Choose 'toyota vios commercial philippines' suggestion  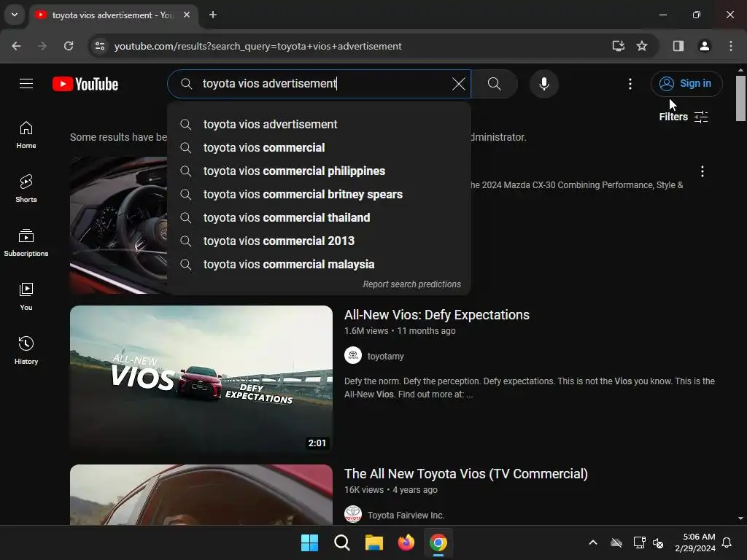pyautogui.click(x=319, y=171)
